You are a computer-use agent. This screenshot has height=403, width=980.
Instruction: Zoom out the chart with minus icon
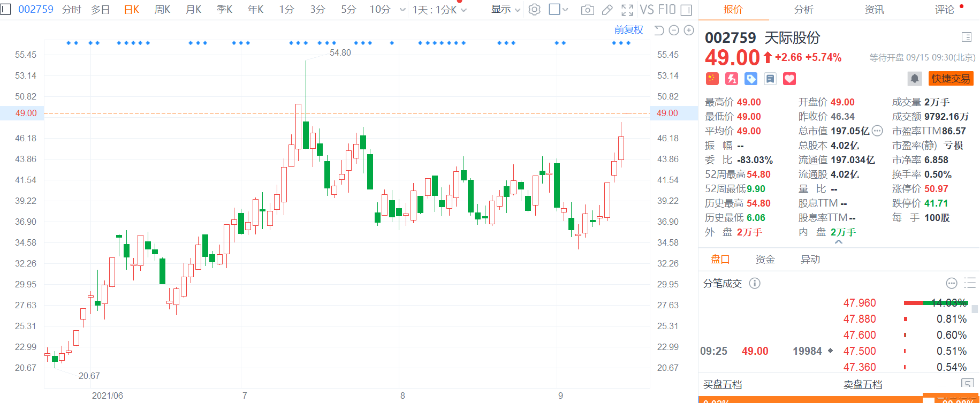tap(674, 31)
